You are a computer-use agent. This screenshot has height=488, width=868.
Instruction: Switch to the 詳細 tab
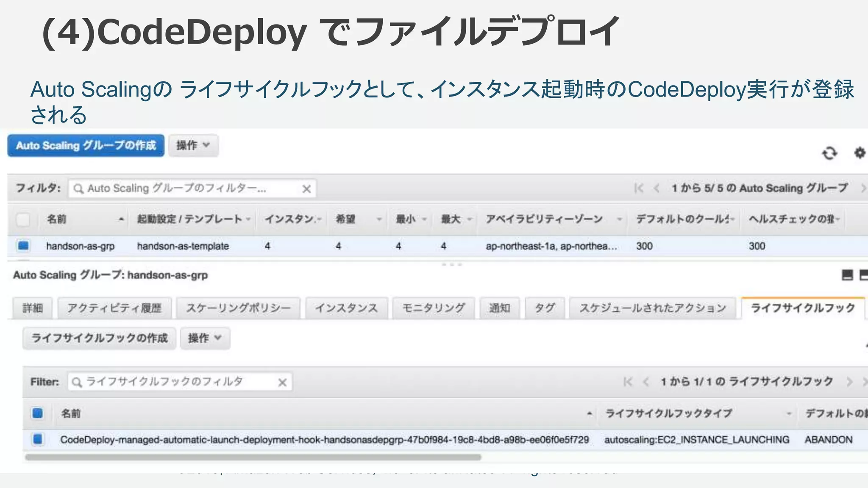(x=33, y=308)
